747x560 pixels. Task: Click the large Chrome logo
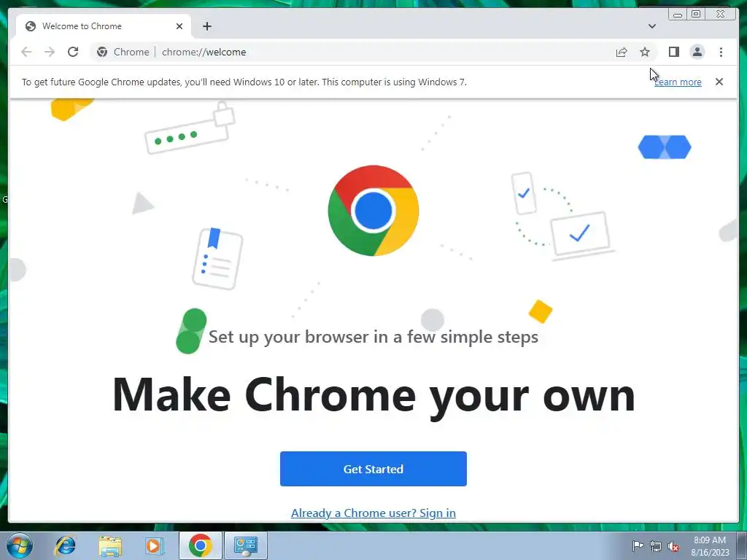(x=373, y=211)
